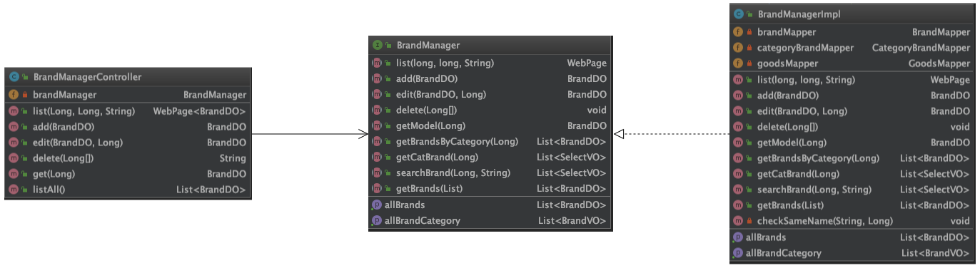The height and width of the screenshot is (268, 980).
Task: Select the void return type in BrandManager interface
Action: (597, 110)
